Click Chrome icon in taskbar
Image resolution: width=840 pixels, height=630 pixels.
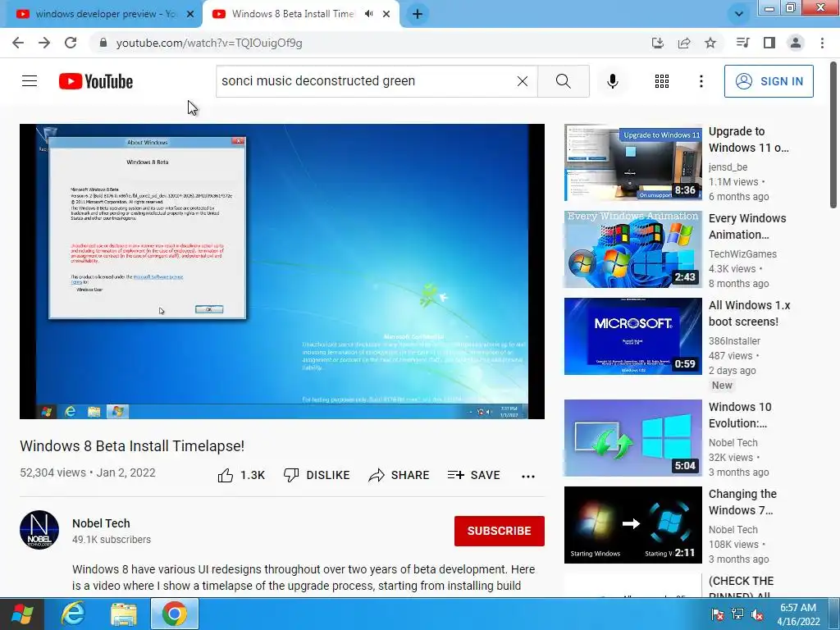pyautogui.click(x=175, y=614)
